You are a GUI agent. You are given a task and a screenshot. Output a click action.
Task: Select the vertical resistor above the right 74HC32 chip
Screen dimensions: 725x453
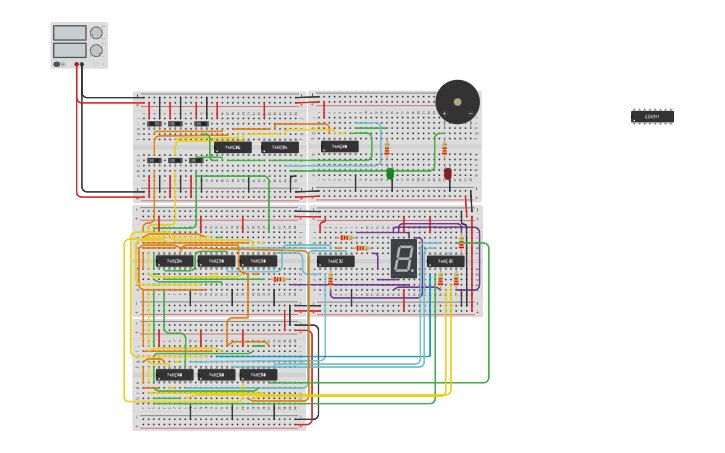pyautogui.click(x=461, y=243)
